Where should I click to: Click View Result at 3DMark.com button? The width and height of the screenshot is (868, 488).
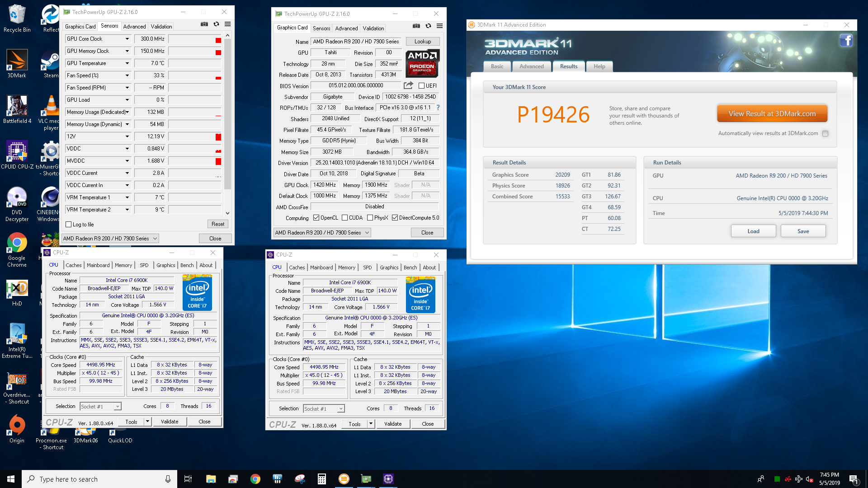772,114
